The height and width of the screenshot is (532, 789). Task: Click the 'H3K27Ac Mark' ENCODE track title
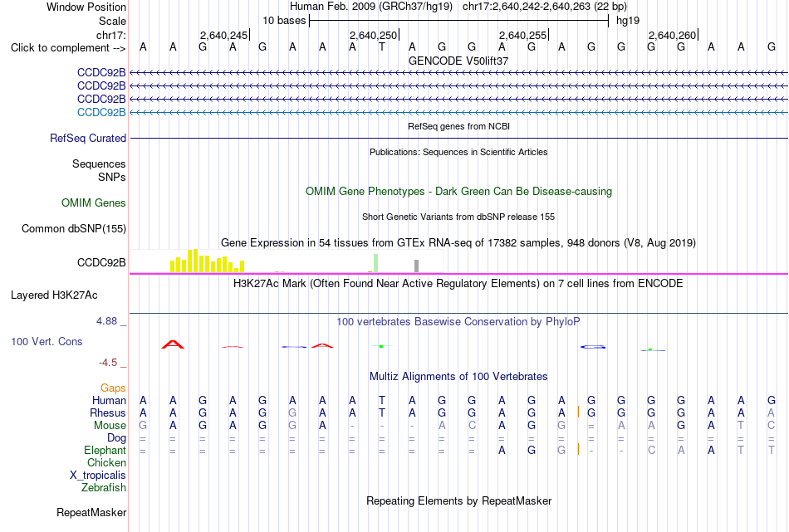click(x=458, y=284)
